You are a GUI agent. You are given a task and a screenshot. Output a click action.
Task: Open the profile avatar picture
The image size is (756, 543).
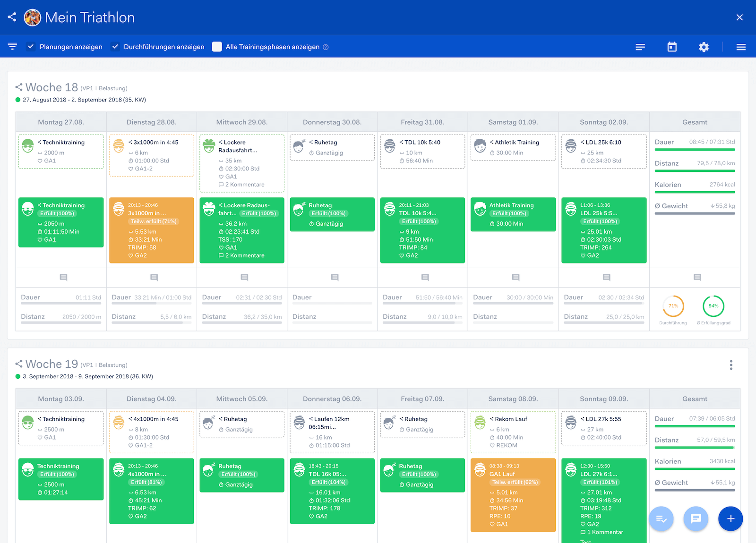coord(33,17)
